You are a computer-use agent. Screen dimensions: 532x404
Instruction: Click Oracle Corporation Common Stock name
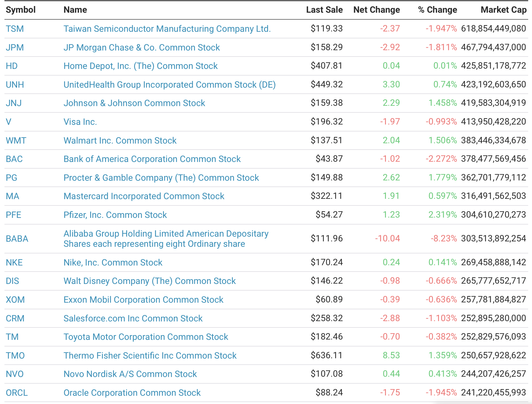pyautogui.click(x=132, y=393)
